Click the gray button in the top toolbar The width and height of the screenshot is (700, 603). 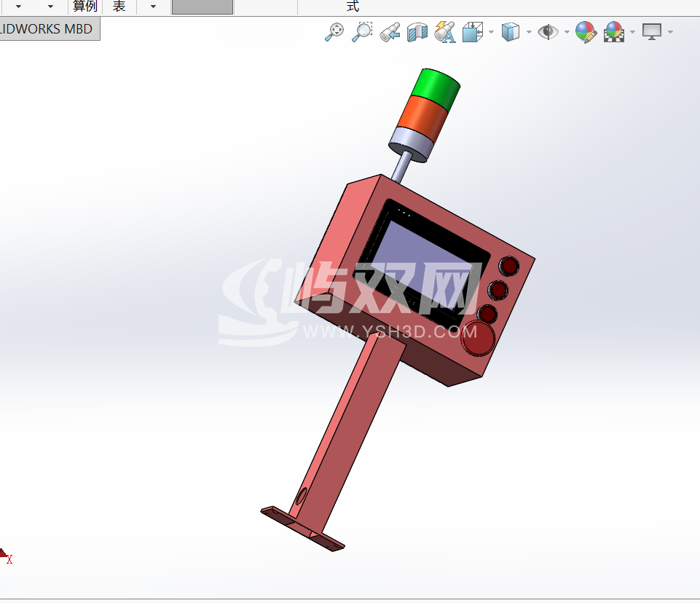pos(202,7)
